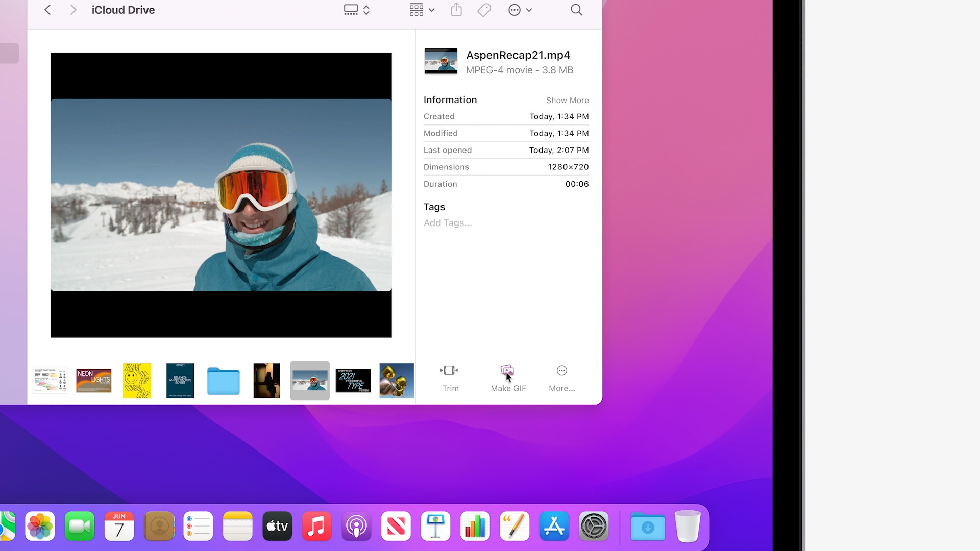Click the Add Tags field
This screenshot has width=980, height=551.
coord(447,223)
